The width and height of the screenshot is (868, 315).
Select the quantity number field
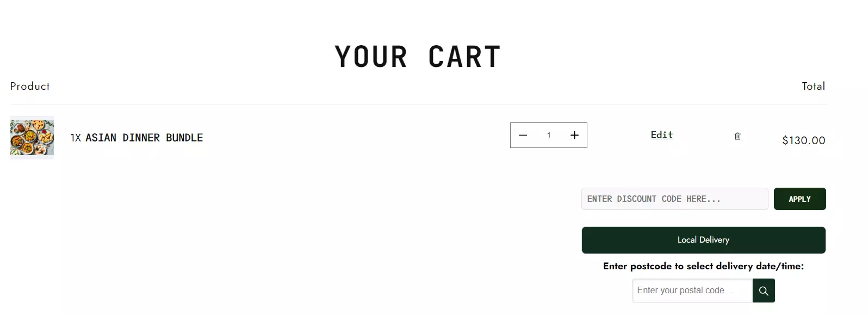point(549,135)
